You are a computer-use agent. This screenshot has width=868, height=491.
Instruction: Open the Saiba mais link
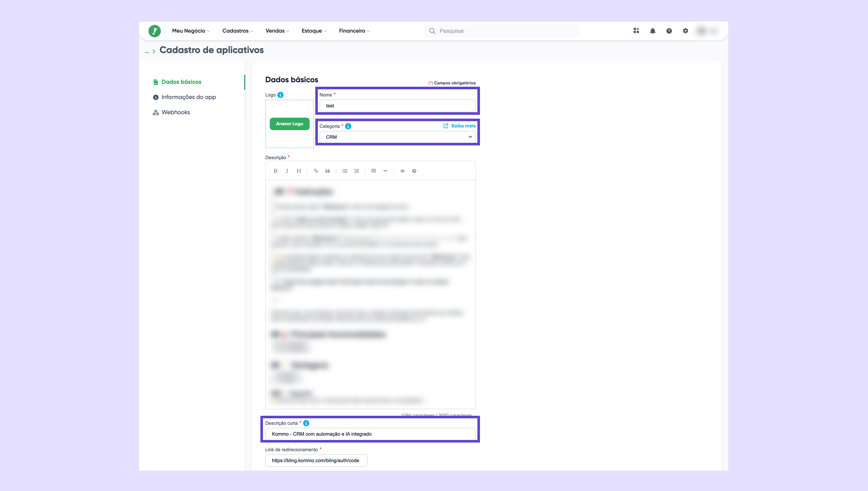(459, 126)
